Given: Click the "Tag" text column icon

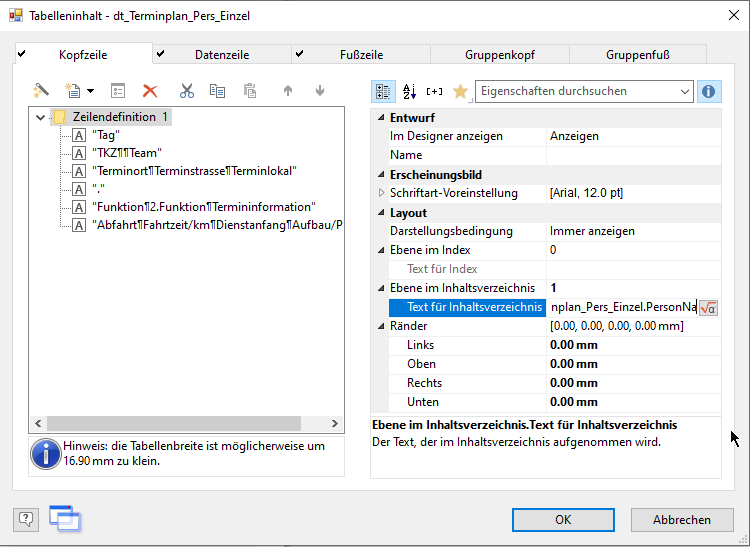Looking at the screenshot, I should pyautogui.click(x=79, y=135).
